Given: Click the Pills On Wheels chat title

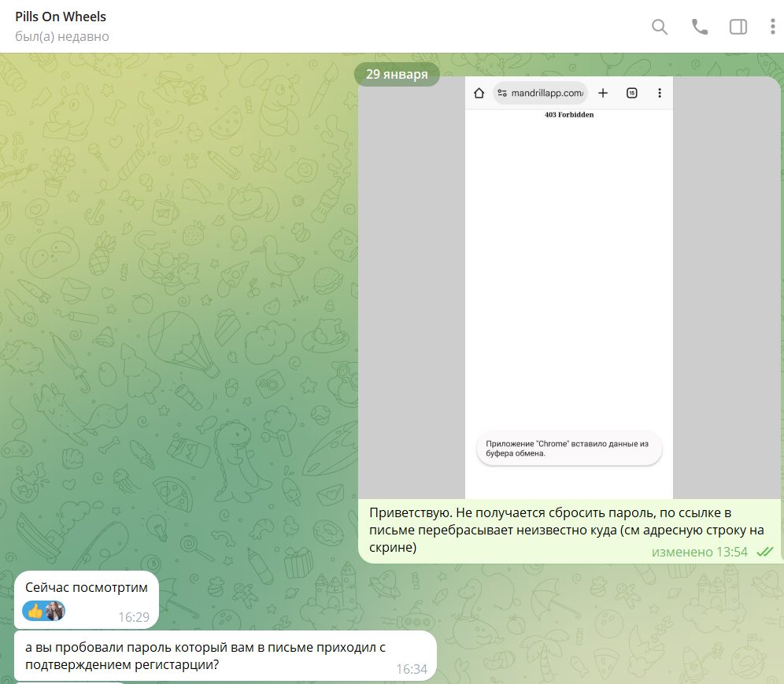Looking at the screenshot, I should point(61,17).
